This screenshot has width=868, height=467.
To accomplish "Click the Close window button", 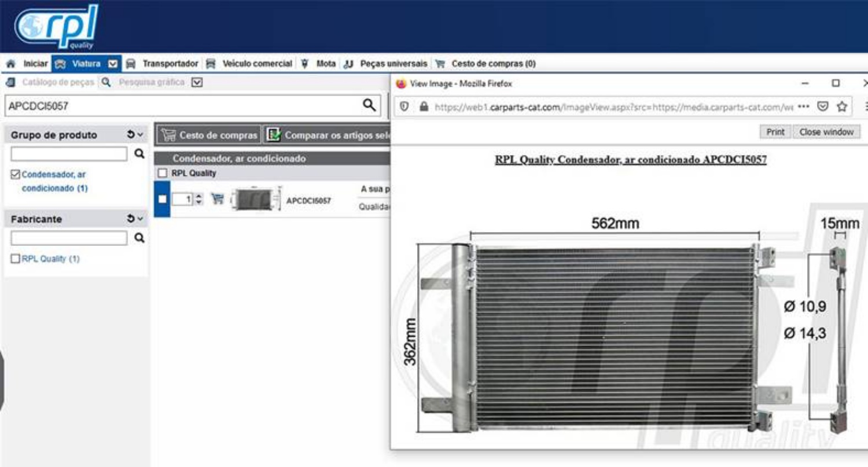I will 826,132.
